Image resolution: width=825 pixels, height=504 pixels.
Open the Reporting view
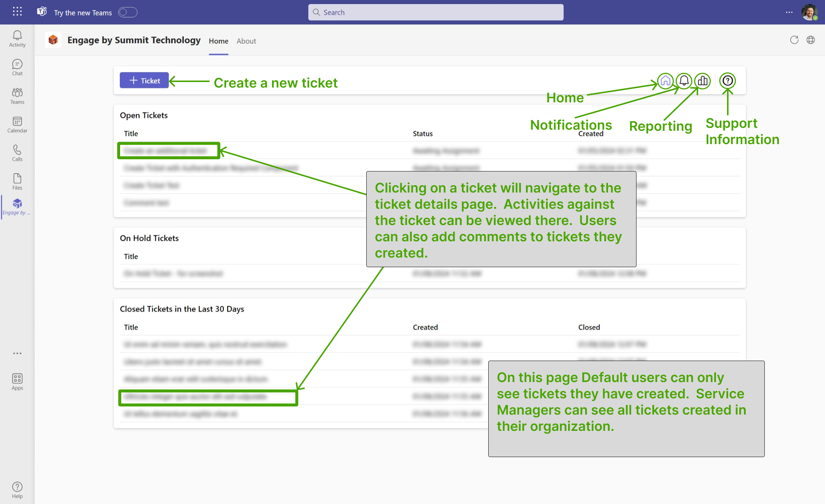[702, 81]
